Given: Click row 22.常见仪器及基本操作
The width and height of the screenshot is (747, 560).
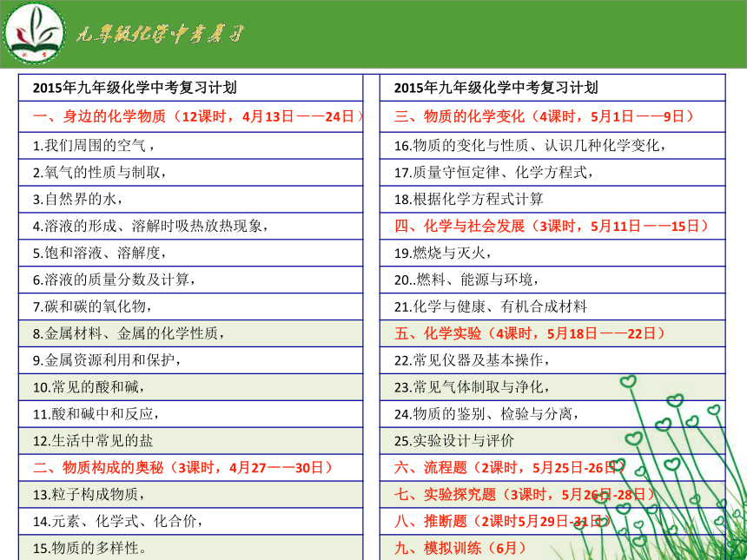Looking at the screenshot, I should [552, 360].
